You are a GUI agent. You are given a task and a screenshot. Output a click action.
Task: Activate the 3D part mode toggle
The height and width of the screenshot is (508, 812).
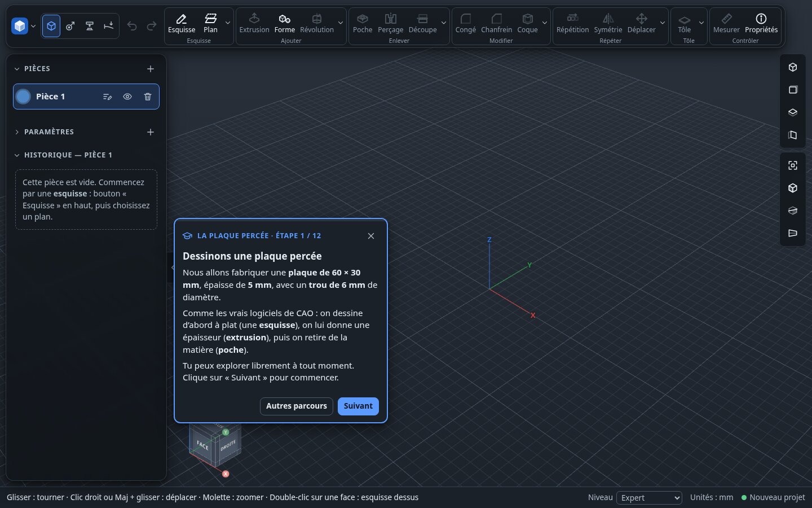pyautogui.click(x=51, y=26)
